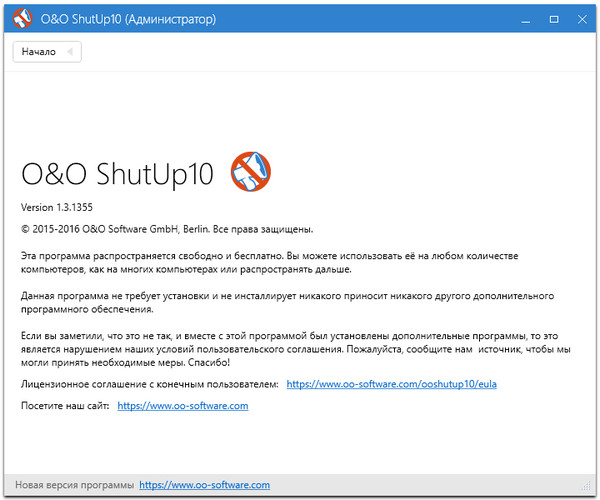Click the 'Посетите наш сайт:' label
Viewport: 600px width, 500px height.
coord(65,406)
